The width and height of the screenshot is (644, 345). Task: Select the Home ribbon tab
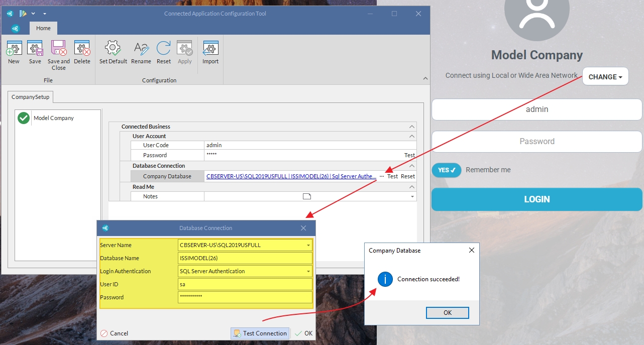click(x=43, y=29)
